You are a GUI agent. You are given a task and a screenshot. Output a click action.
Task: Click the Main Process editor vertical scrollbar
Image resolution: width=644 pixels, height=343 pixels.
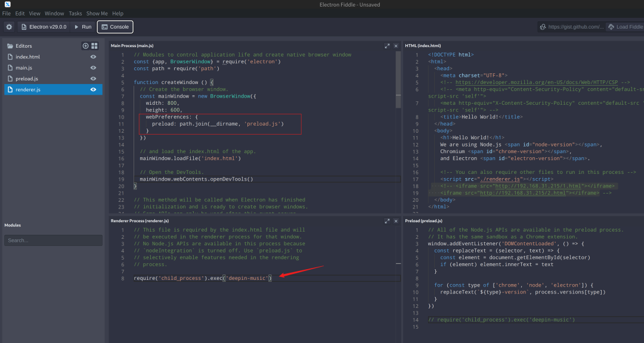point(398,80)
